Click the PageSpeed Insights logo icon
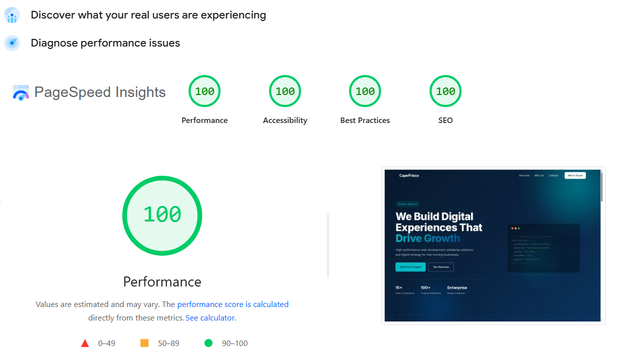 point(21,92)
